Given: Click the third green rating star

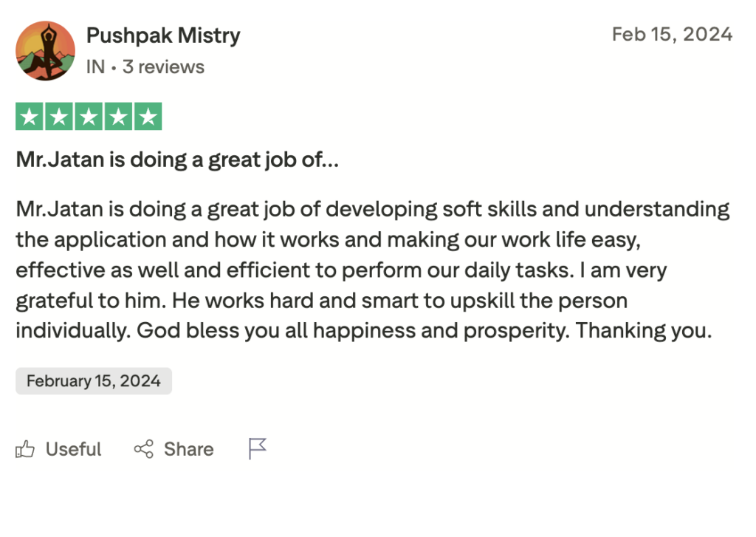Looking at the screenshot, I should point(89,117).
